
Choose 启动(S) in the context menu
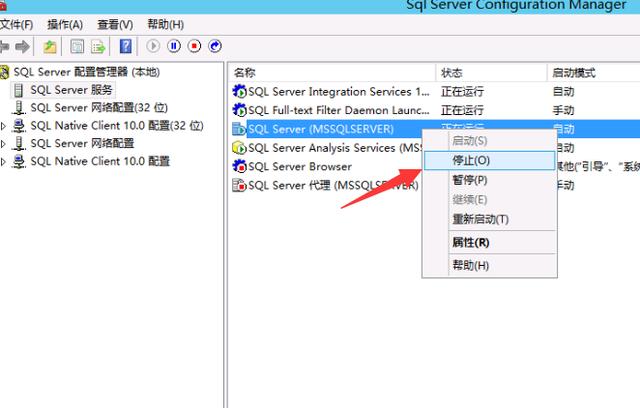[x=489, y=141]
